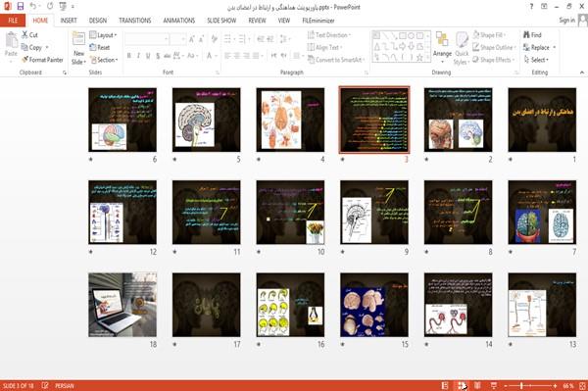This screenshot has width=588, height=391.
Task: Insert a New Slide
Action: 78,48
